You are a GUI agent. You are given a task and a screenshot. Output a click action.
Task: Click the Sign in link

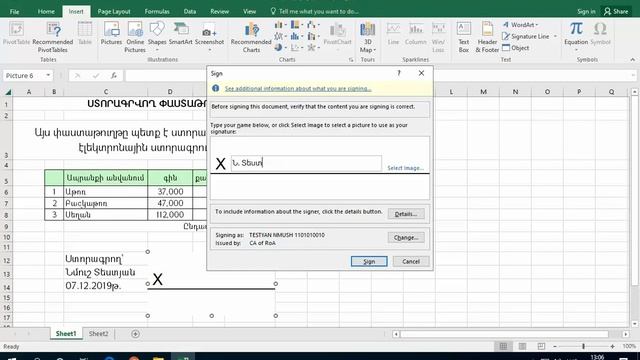pyautogui.click(x=586, y=11)
